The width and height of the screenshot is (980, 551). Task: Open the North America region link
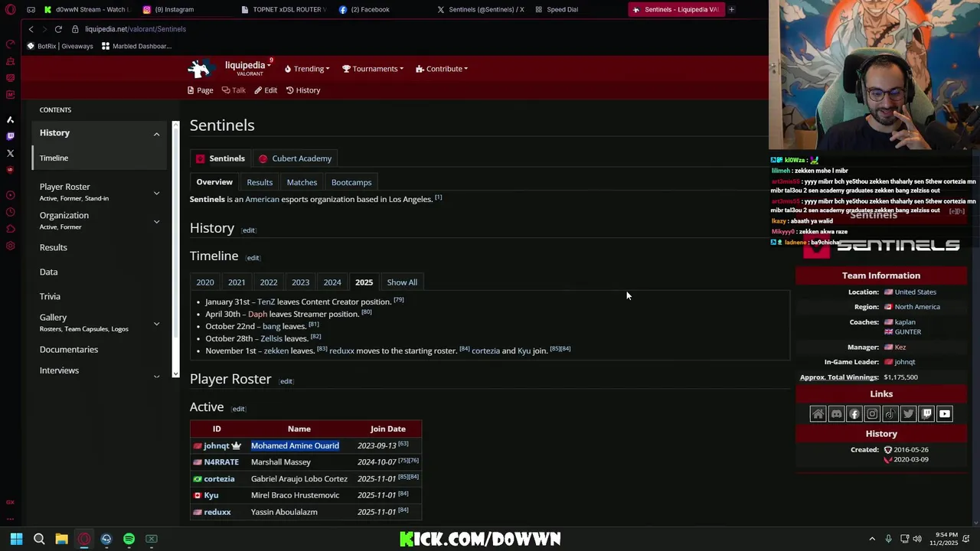click(x=917, y=307)
